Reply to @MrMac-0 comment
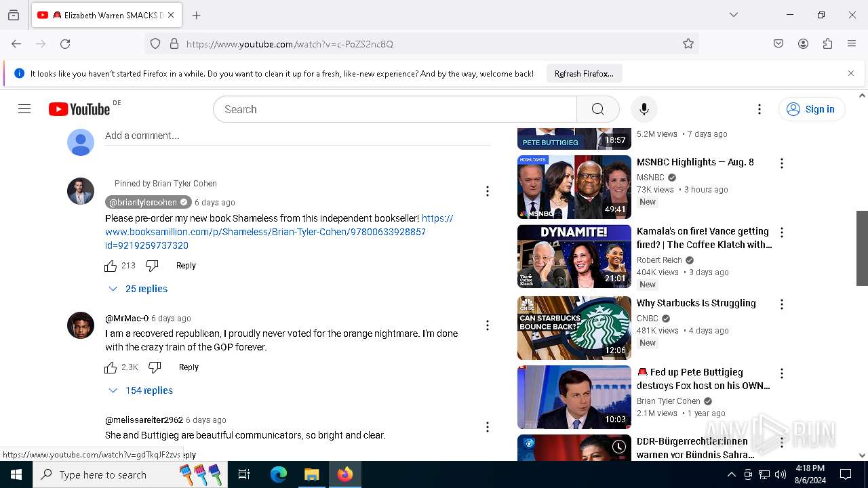Screen dimensions: 868x488 tap(189, 367)
